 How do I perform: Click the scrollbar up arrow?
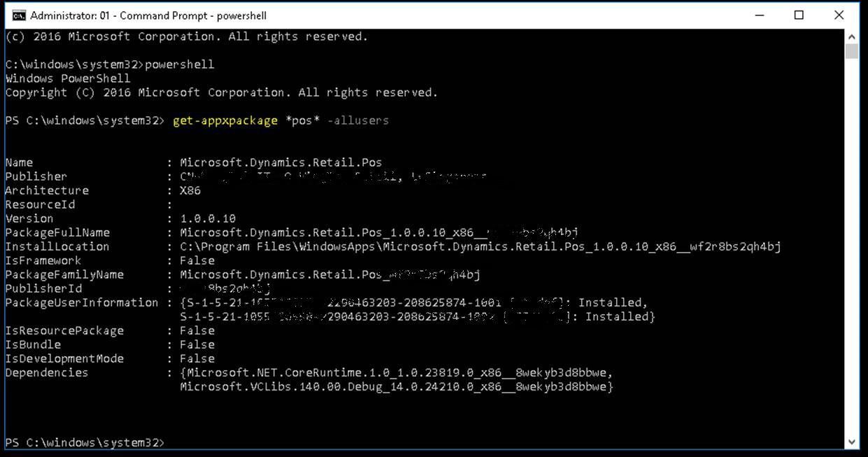coord(851,36)
